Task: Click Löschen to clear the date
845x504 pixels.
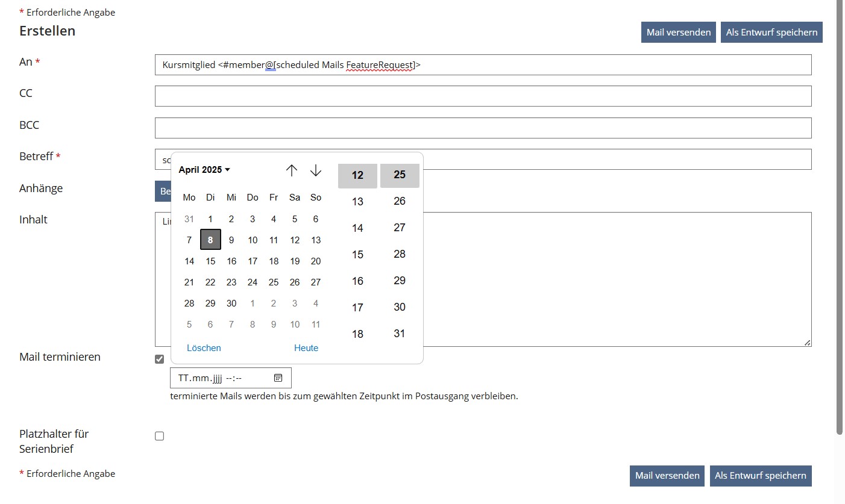Action: click(204, 348)
